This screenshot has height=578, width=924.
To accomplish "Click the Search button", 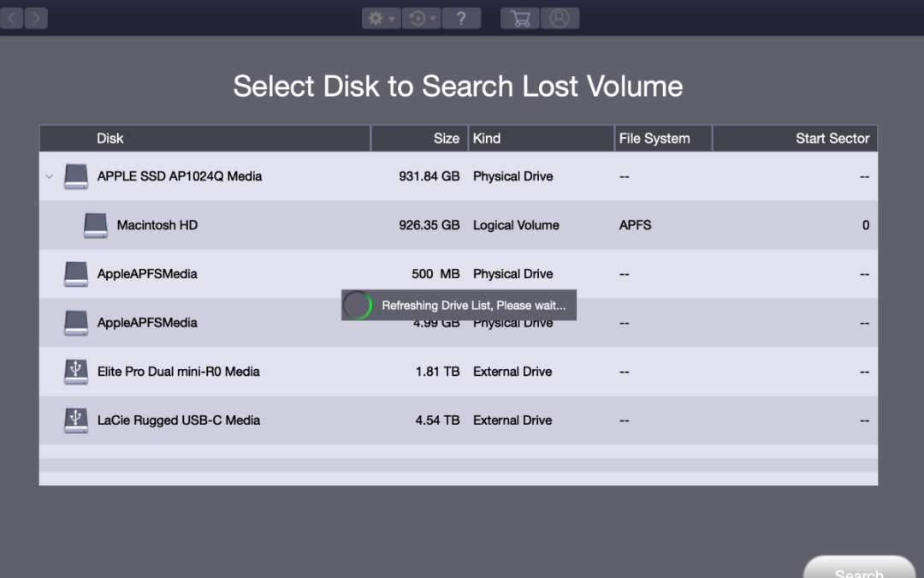I will click(859, 571).
